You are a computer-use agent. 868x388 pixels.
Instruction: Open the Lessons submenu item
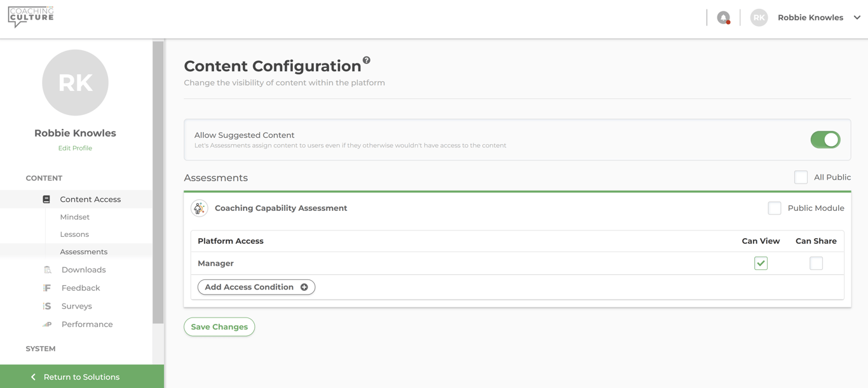74,234
